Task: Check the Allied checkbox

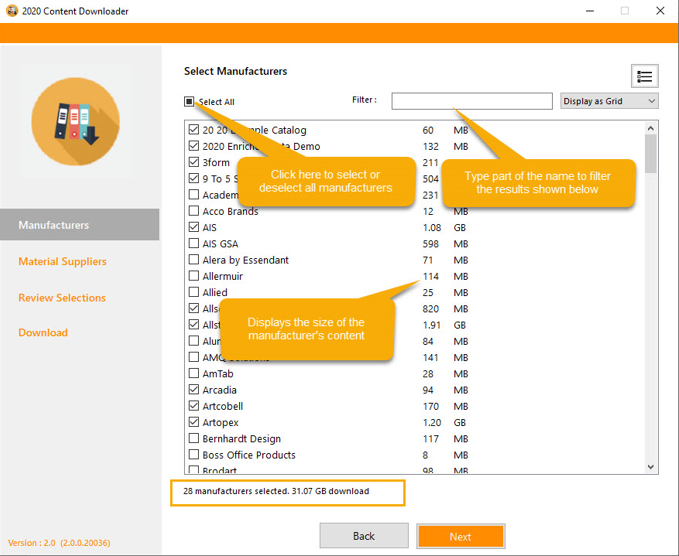Action: (x=194, y=292)
